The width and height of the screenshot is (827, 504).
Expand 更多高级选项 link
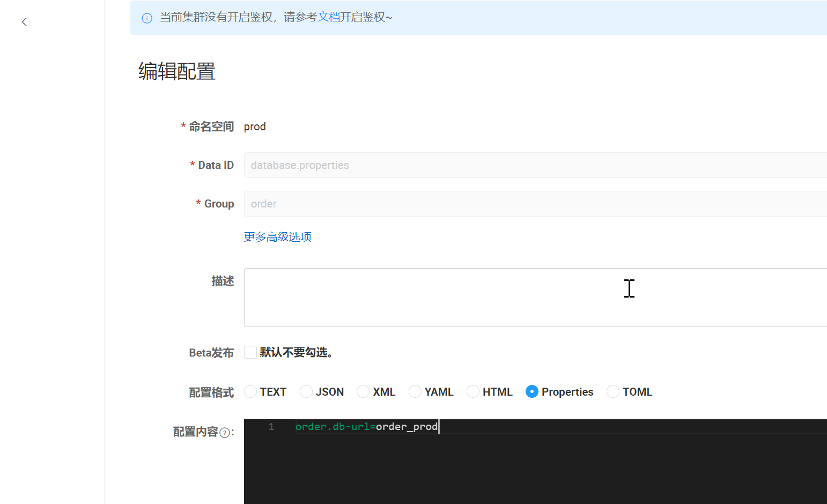pyautogui.click(x=278, y=237)
